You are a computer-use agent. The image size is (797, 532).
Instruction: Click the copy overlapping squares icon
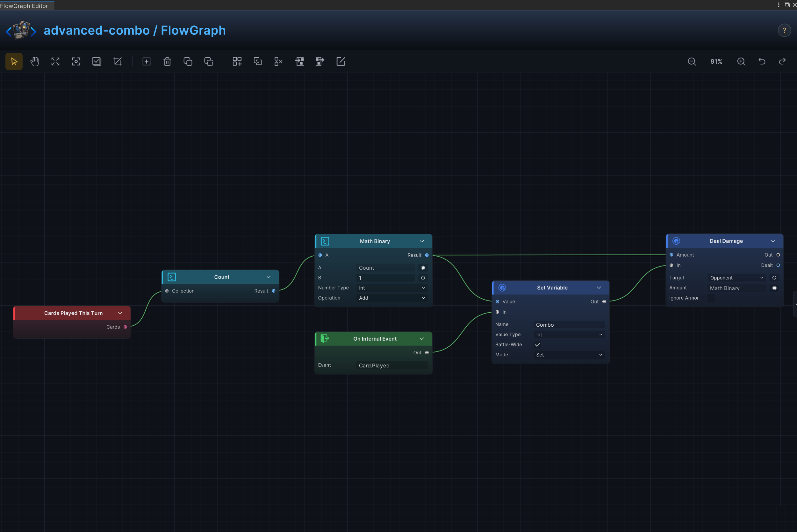click(x=188, y=61)
